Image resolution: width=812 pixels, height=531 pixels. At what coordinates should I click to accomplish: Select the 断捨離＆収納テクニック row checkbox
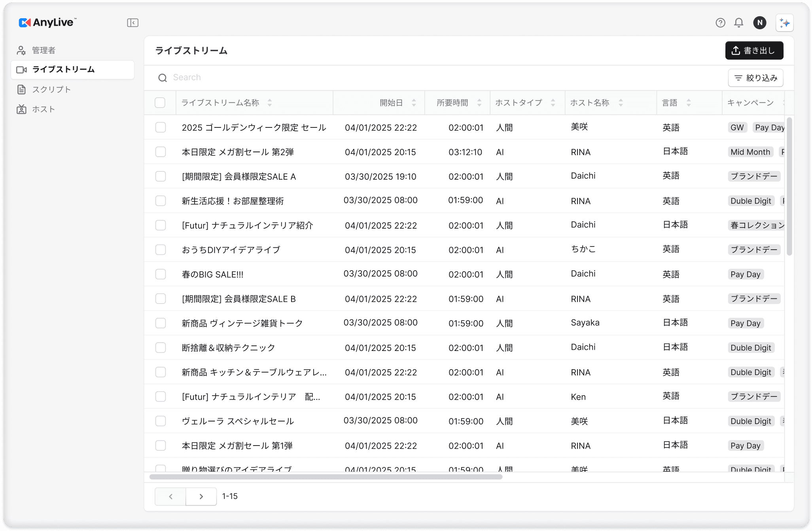point(161,348)
